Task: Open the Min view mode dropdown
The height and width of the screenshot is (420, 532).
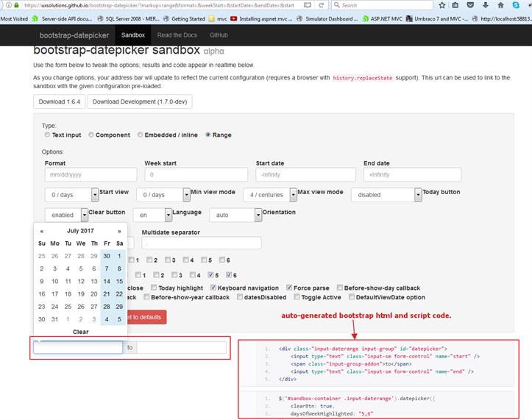Action: (163, 195)
